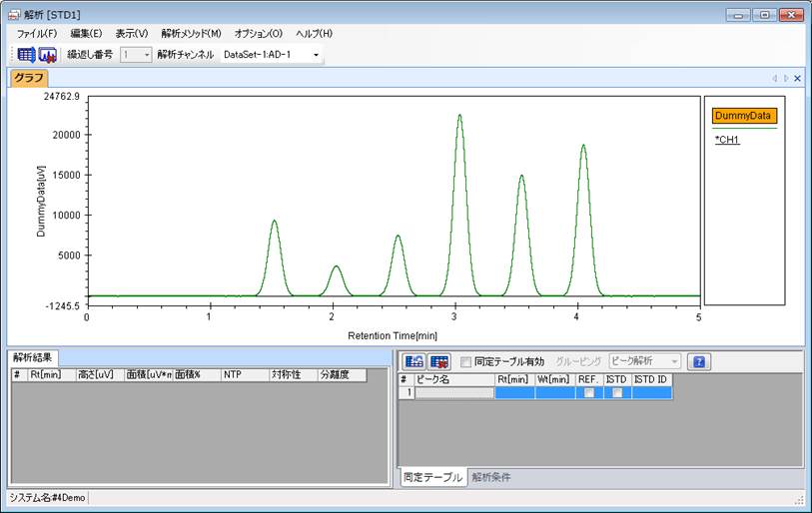Close the graph tab with X icon
This screenshot has height=513, width=812.
797,78
